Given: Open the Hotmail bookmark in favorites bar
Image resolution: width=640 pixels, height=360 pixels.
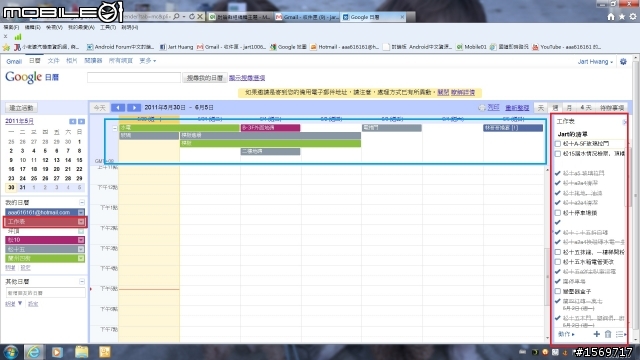Looking at the screenshot, I should pyautogui.click(x=345, y=47).
